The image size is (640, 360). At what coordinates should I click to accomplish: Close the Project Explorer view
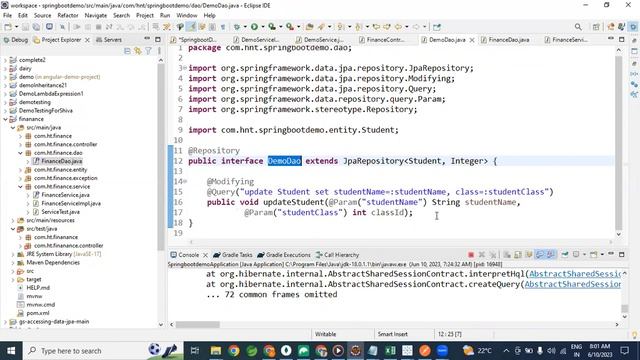coord(87,40)
